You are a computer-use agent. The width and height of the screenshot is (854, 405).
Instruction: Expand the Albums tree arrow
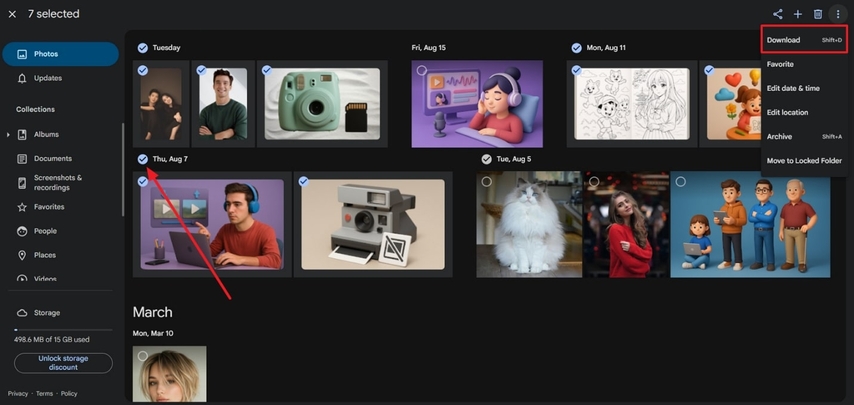pyautogui.click(x=9, y=134)
